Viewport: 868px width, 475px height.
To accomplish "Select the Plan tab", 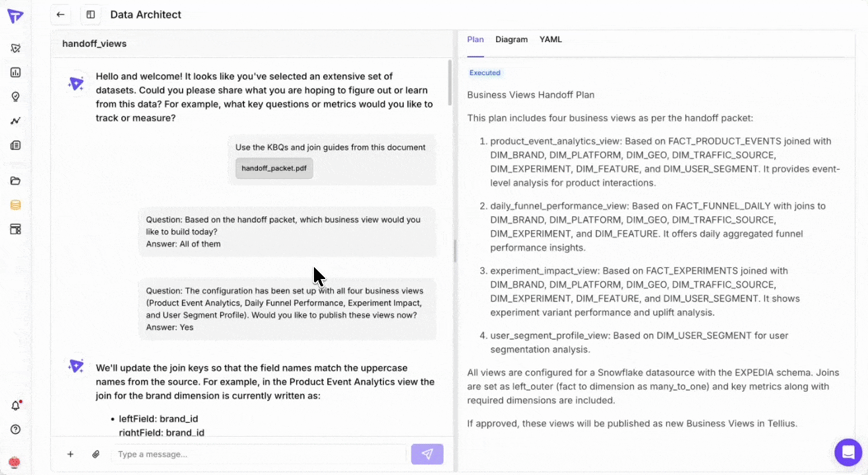I will click(x=475, y=40).
